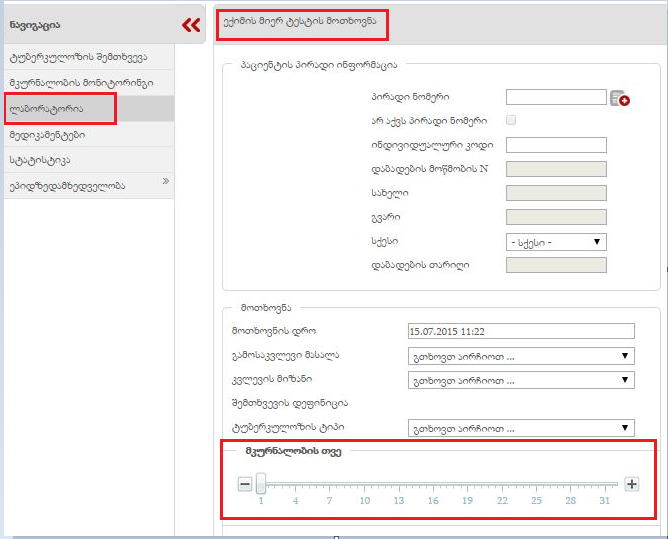Click the treatment month slider handle

261,484
